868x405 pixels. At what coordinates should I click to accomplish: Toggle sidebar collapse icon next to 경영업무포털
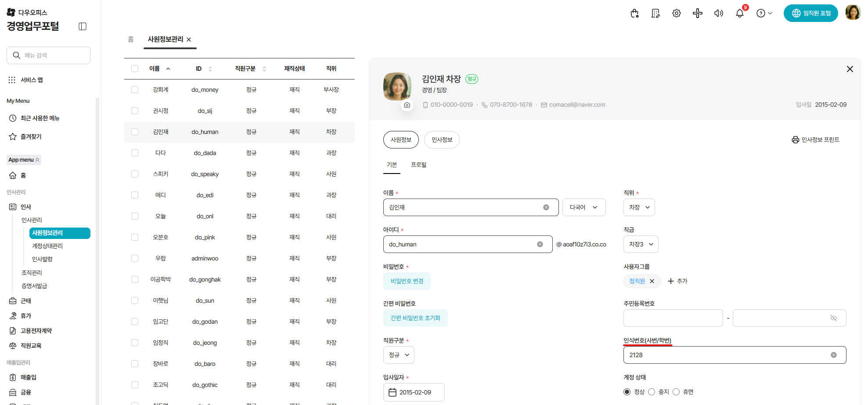click(x=83, y=26)
